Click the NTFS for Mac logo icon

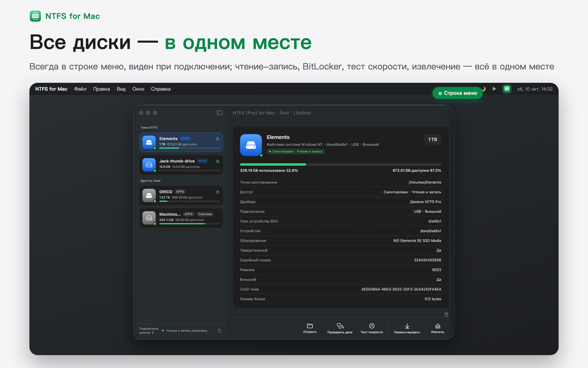pyautogui.click(x=35, y=16)
